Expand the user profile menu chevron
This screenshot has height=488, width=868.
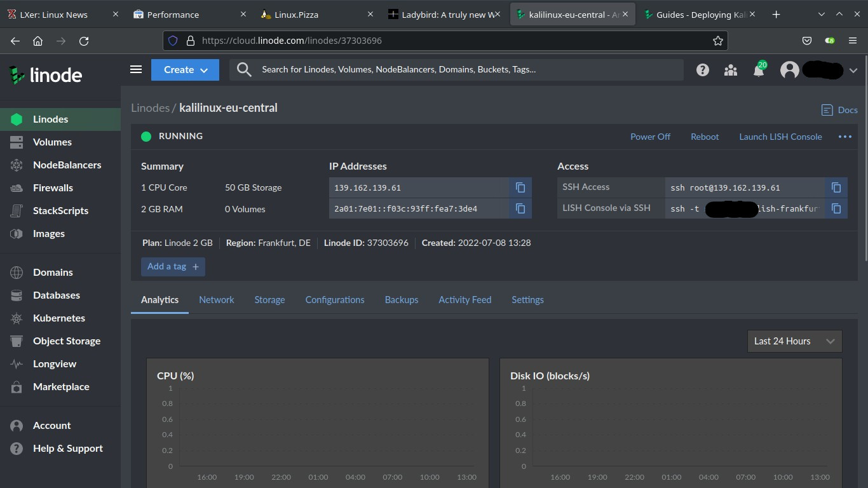pos(853,70)
